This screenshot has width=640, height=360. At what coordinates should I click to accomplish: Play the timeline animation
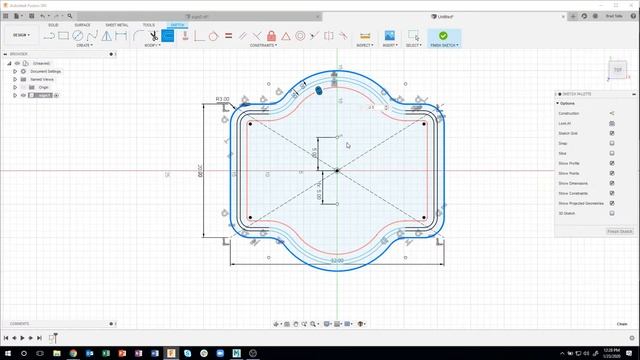point(22,338)
